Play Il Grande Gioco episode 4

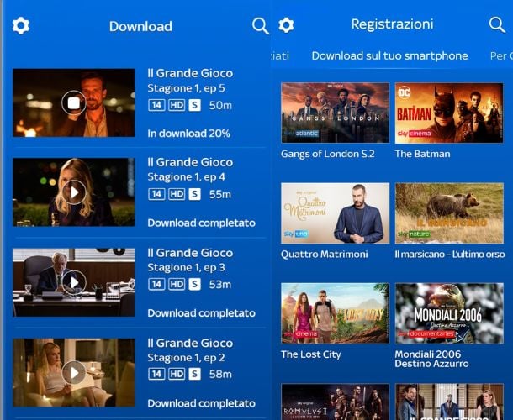pos(74,192)
